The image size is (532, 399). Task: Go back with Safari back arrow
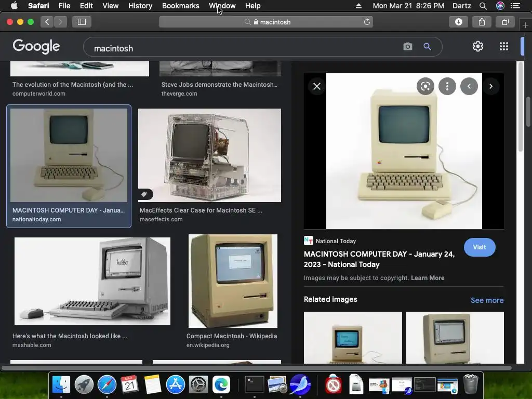coord(47,22)
